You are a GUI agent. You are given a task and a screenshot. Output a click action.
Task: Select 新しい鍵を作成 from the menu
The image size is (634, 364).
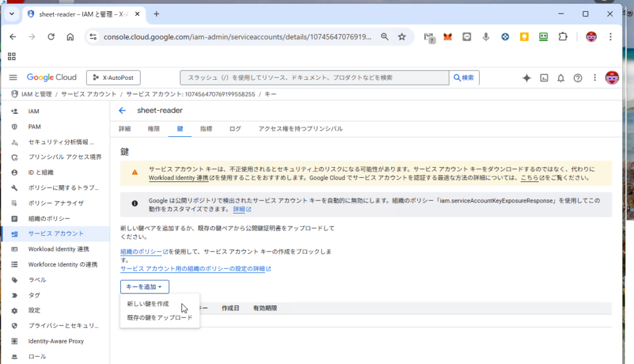[148, 304]
